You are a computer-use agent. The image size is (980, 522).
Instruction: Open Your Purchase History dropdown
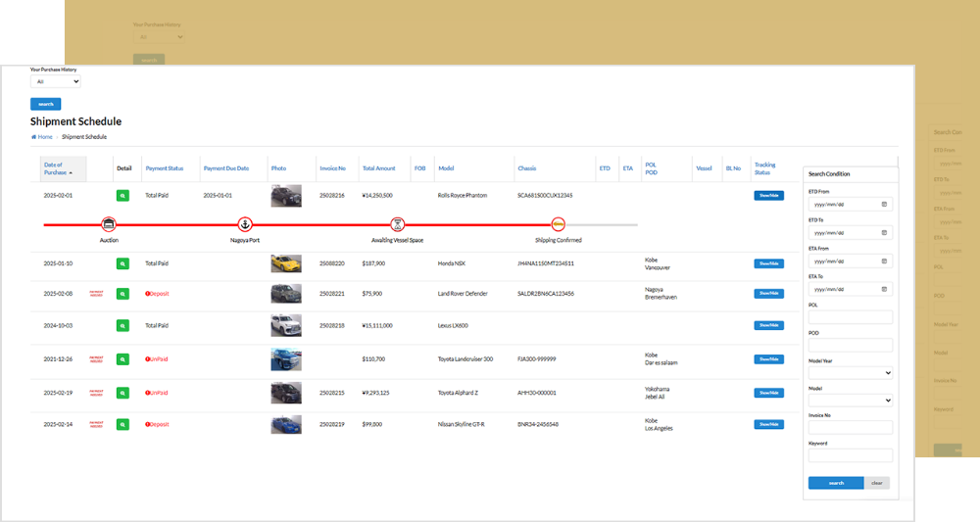[x=56, y=82]
